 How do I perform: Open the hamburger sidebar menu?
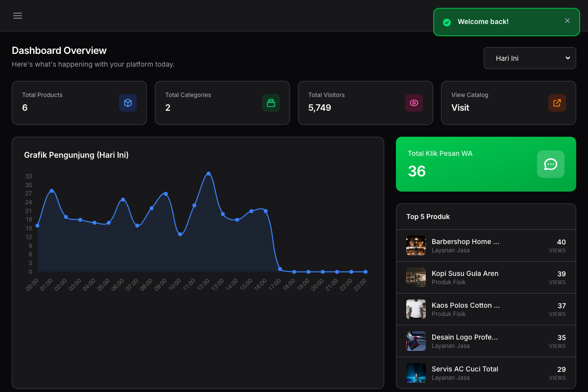[x=18, y=16]
